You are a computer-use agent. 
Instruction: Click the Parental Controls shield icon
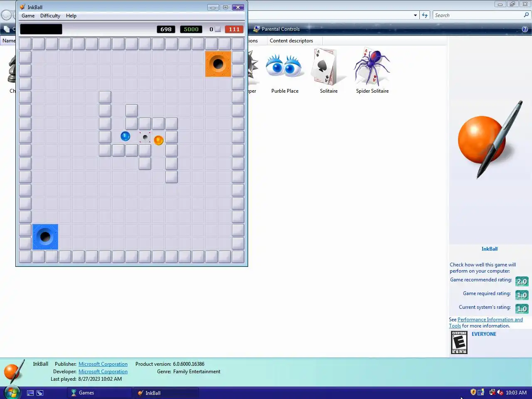click(x=256, y=29)
